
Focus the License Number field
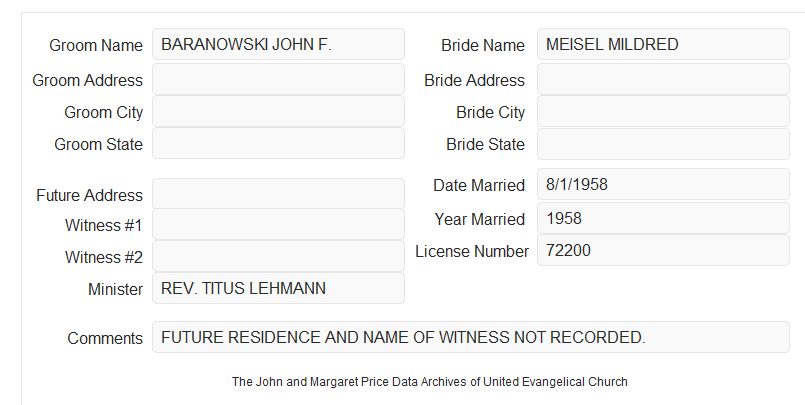click(663, 250)
